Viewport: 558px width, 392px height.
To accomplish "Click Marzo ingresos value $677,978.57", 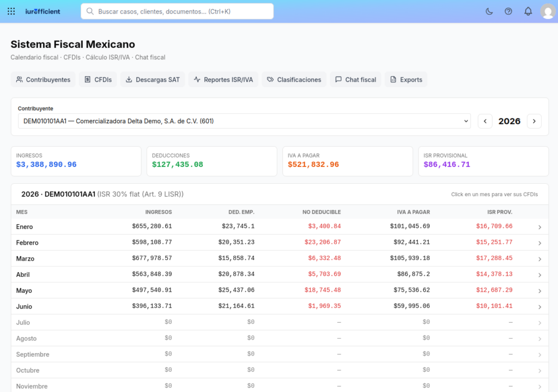I will click(x=152, y=258).
